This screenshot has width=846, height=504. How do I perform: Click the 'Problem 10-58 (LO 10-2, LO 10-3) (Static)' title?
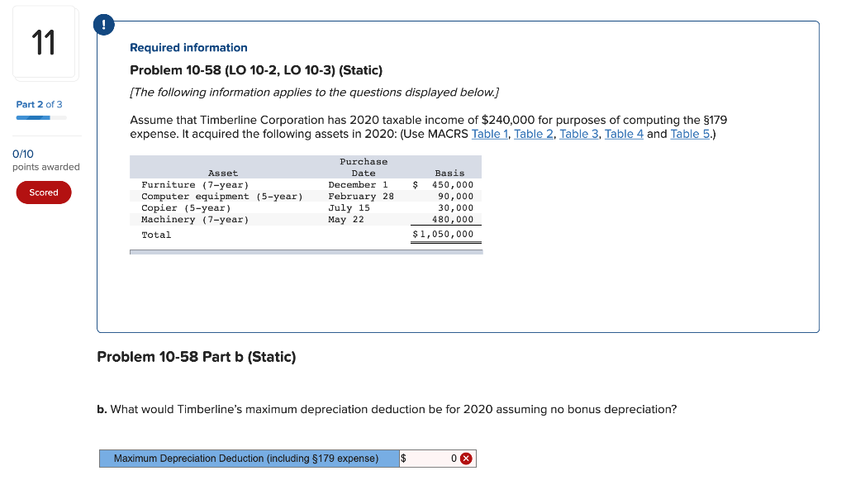click(256, 70)
